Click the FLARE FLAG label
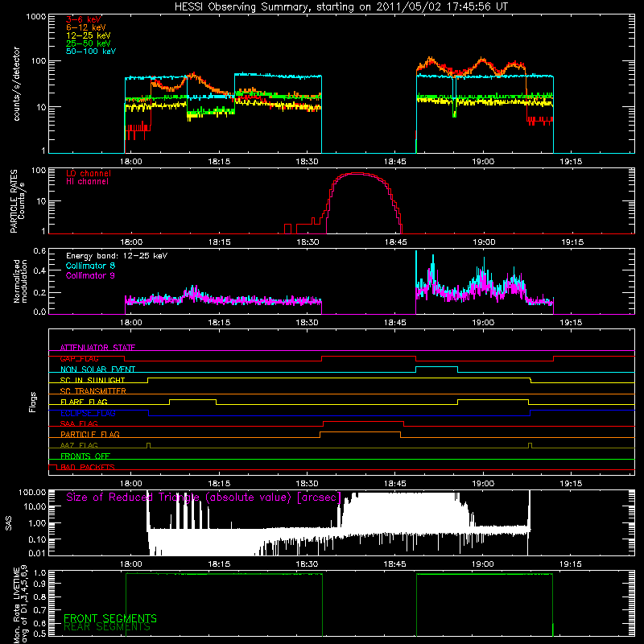This screenshot has height=644, width=644. (x=84, y=402)
